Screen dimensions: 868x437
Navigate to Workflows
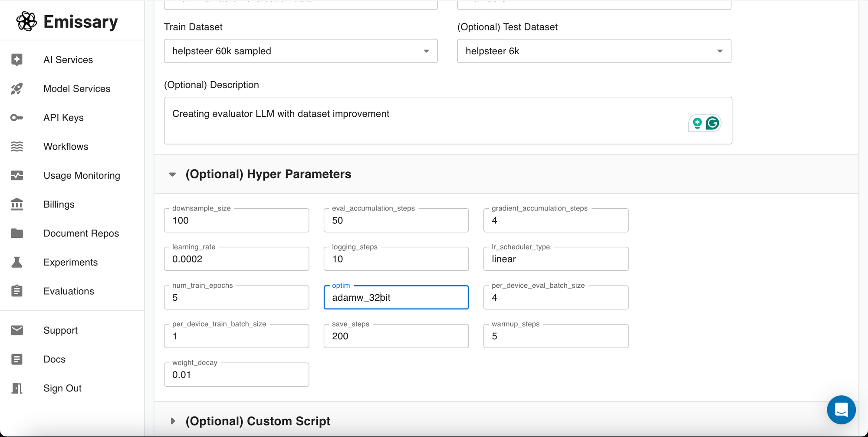66,147
